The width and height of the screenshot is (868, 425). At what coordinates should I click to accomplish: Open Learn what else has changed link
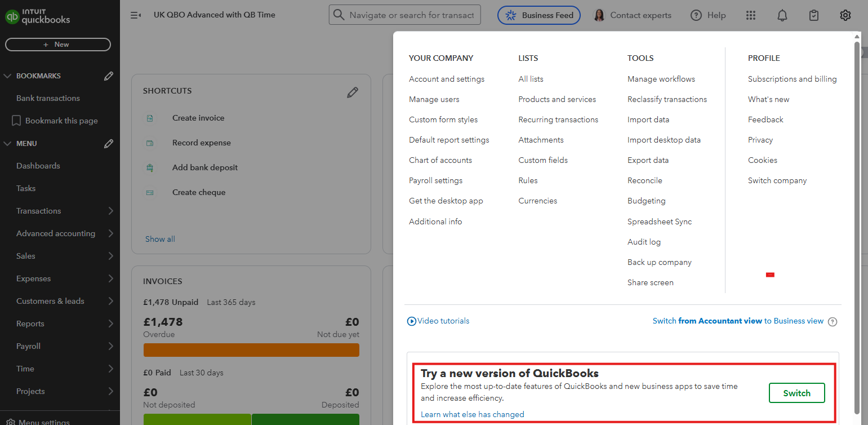(472, 414)
